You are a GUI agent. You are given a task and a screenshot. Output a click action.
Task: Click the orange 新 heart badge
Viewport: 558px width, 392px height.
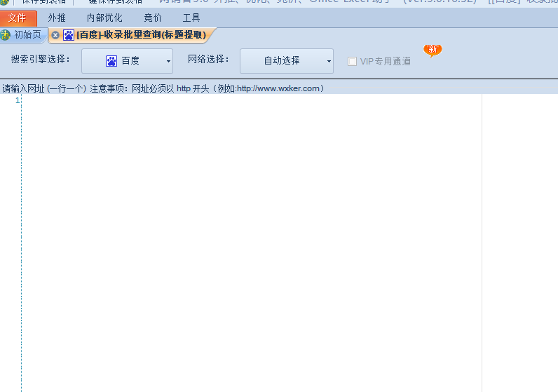(x=433, y=50)
